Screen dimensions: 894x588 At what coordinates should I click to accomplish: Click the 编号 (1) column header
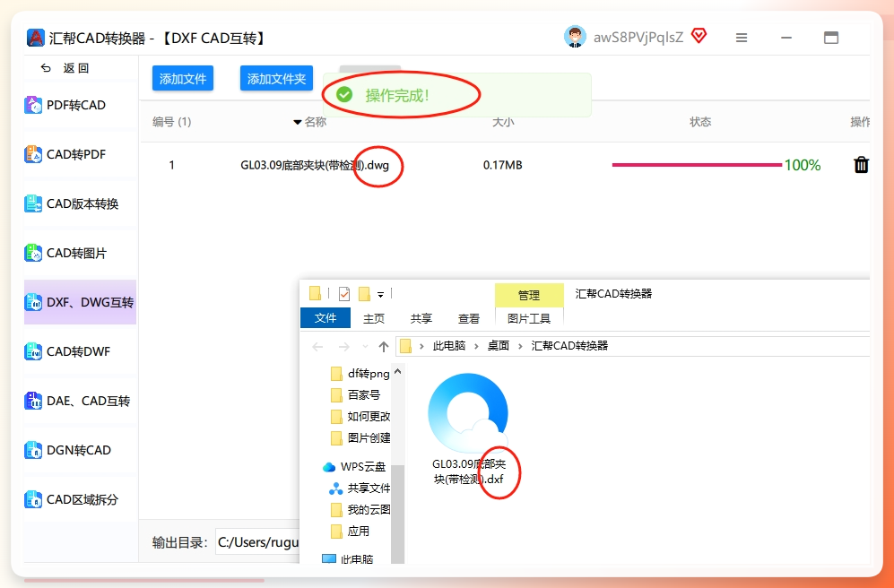coord(171,122)
